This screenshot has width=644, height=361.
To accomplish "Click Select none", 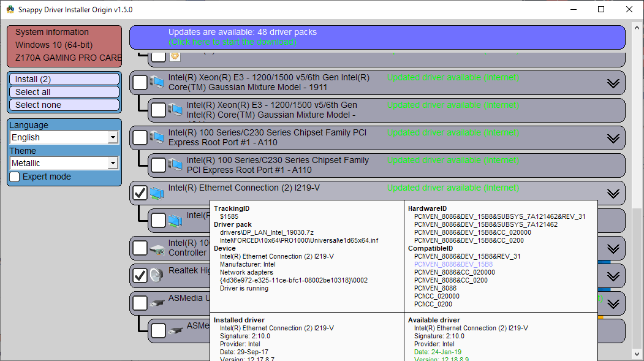I will click(x=64, y=105).
